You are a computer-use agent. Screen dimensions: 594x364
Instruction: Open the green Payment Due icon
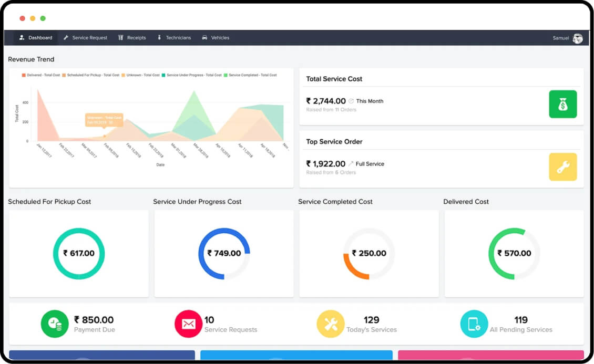pos(55,324)
